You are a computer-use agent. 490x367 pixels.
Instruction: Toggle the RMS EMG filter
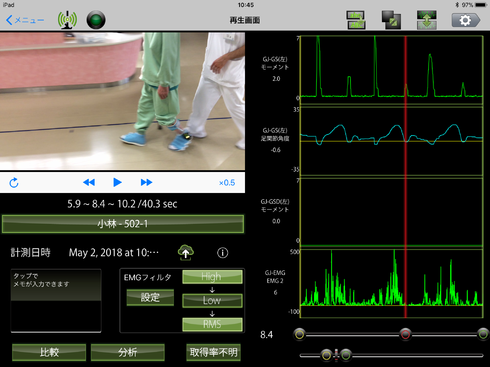click(x=212, y=324)
